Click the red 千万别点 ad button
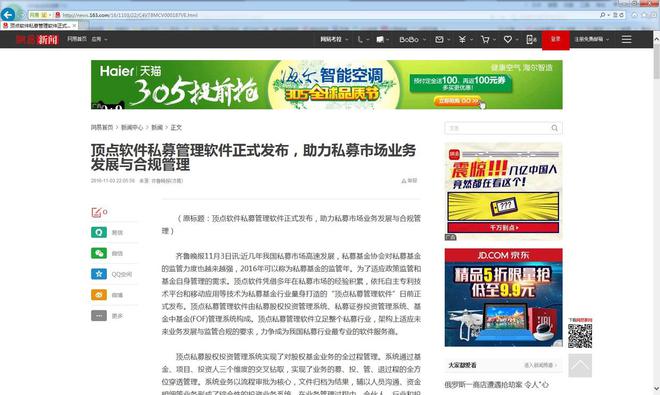This screenshot has height=395, width=660. 503,227
